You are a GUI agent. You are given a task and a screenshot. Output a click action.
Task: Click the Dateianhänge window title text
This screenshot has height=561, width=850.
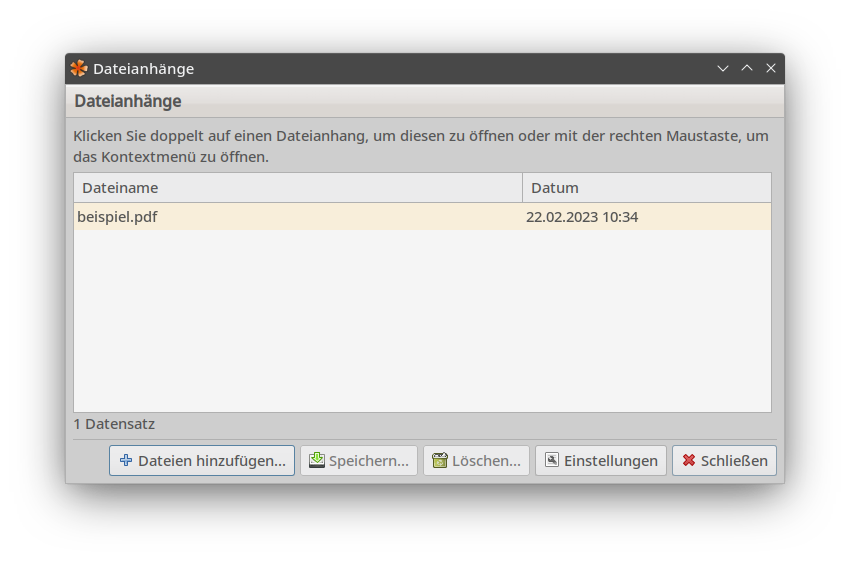tap(144, 69)
